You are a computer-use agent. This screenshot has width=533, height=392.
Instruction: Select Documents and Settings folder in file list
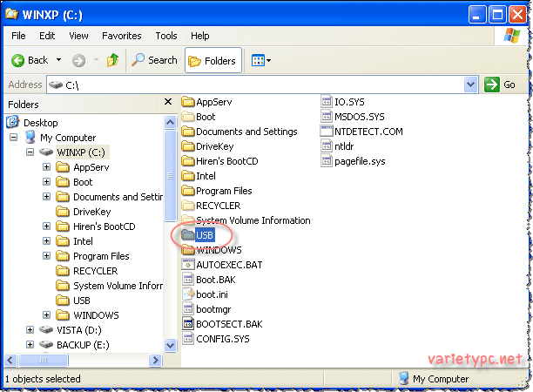tap(240, 132)
